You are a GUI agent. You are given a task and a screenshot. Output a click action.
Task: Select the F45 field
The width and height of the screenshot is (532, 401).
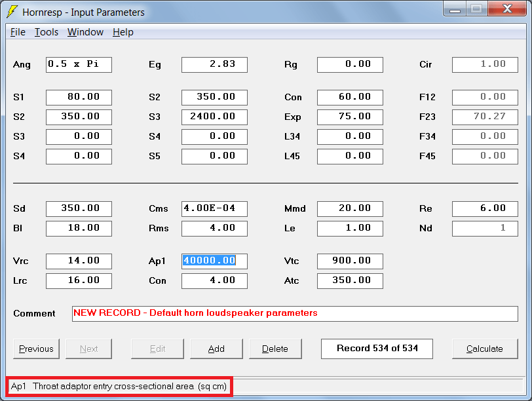(x=485, y=157)
